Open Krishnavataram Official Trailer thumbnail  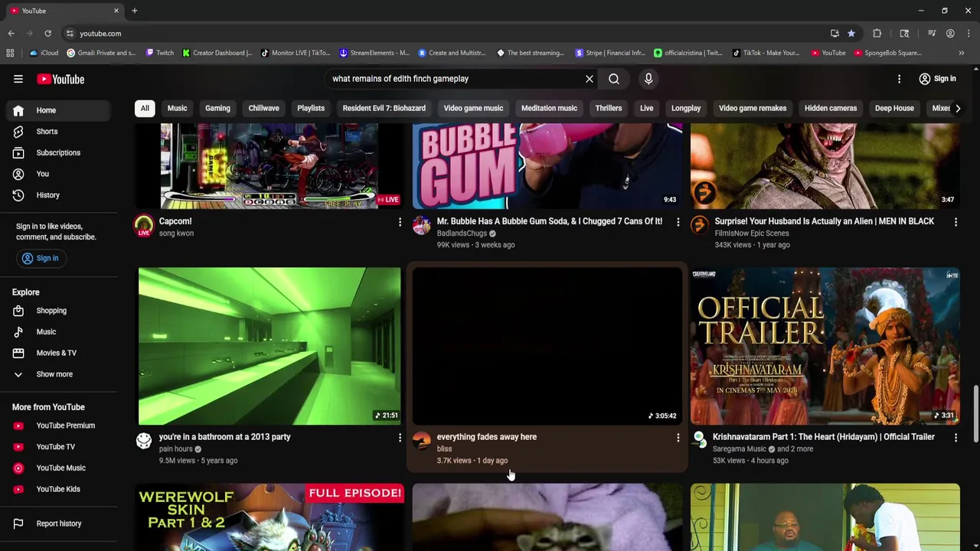(x=825, y=346)
